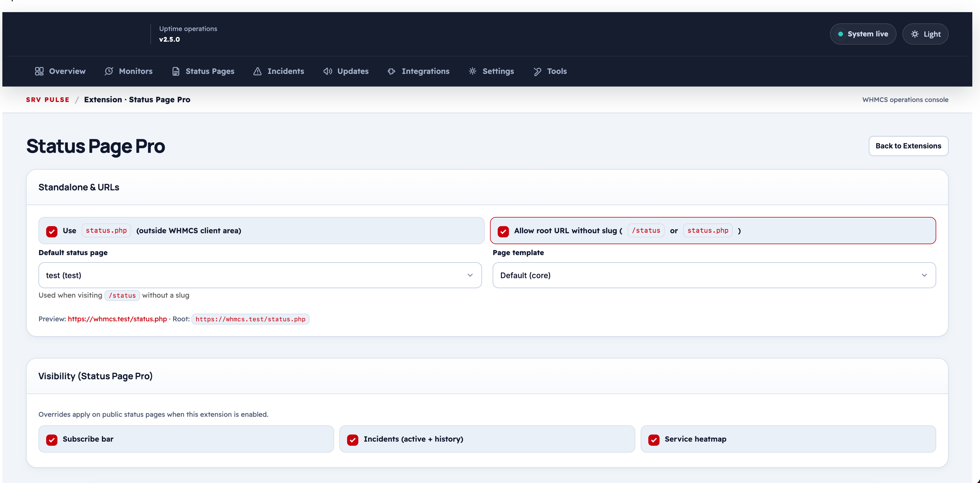Click the WHMCS operations console text
Screen dimensions: 980x483
(x=905, y=100)
